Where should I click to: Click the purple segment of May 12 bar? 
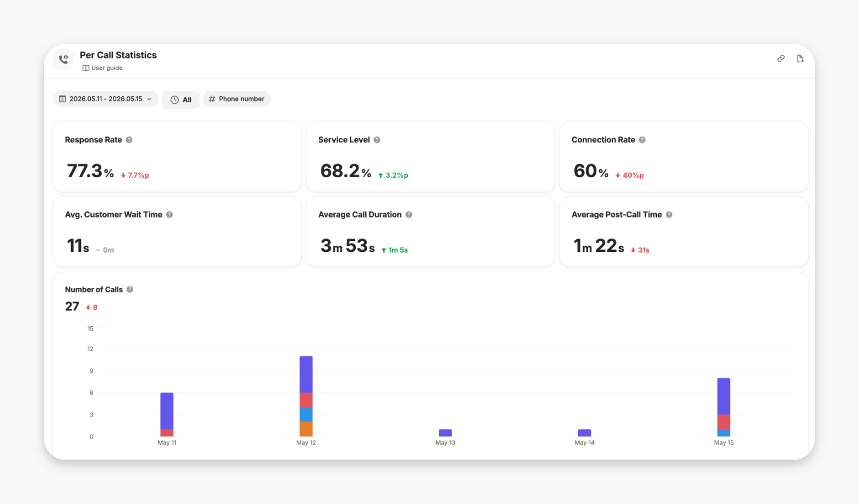[x=306, y=374]
